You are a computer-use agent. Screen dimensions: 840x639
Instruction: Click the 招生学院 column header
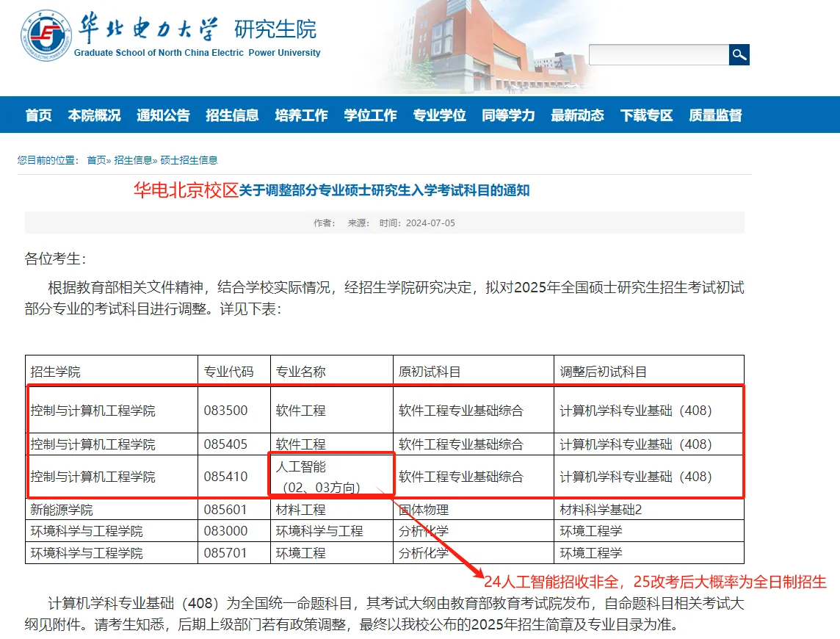[112, 372]
